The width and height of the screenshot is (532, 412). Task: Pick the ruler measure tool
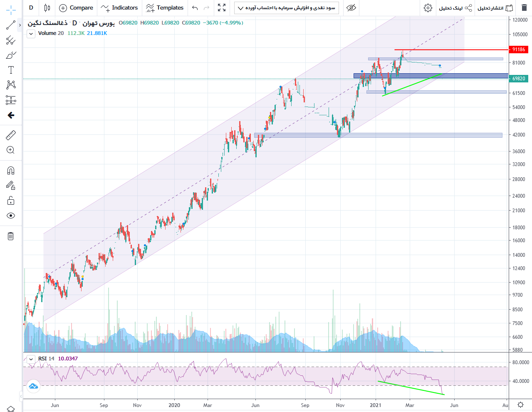[11, 135]
